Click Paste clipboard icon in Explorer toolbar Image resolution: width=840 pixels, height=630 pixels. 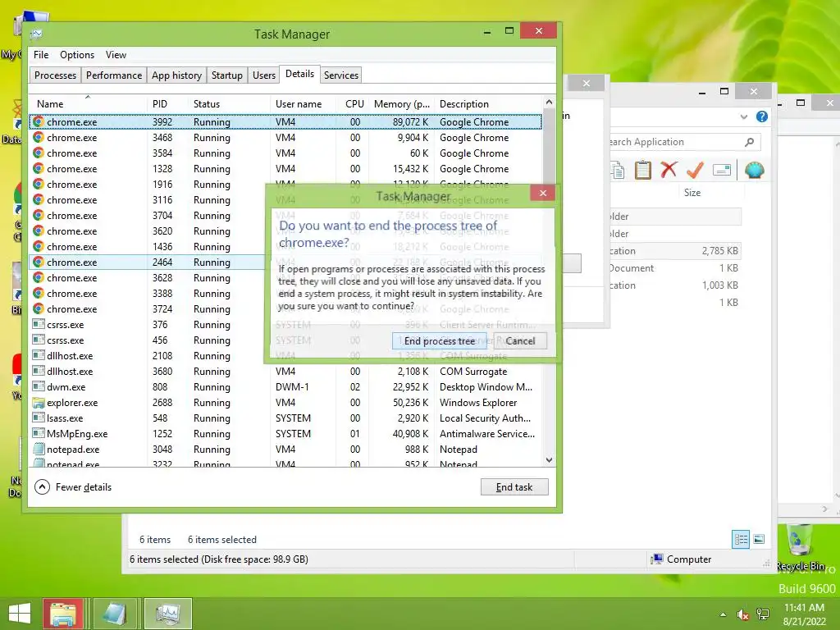(643, 171)
